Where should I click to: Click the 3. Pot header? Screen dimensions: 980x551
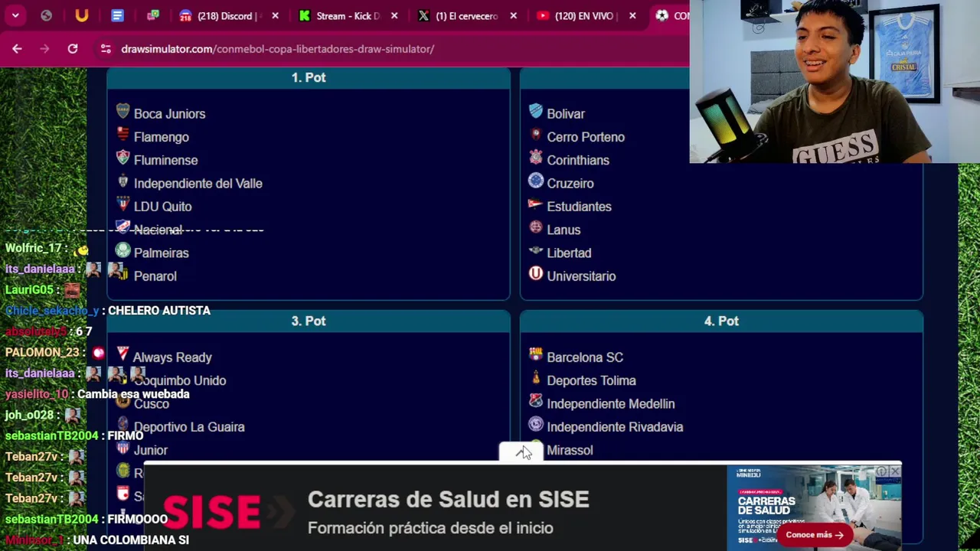pos(309,321)
